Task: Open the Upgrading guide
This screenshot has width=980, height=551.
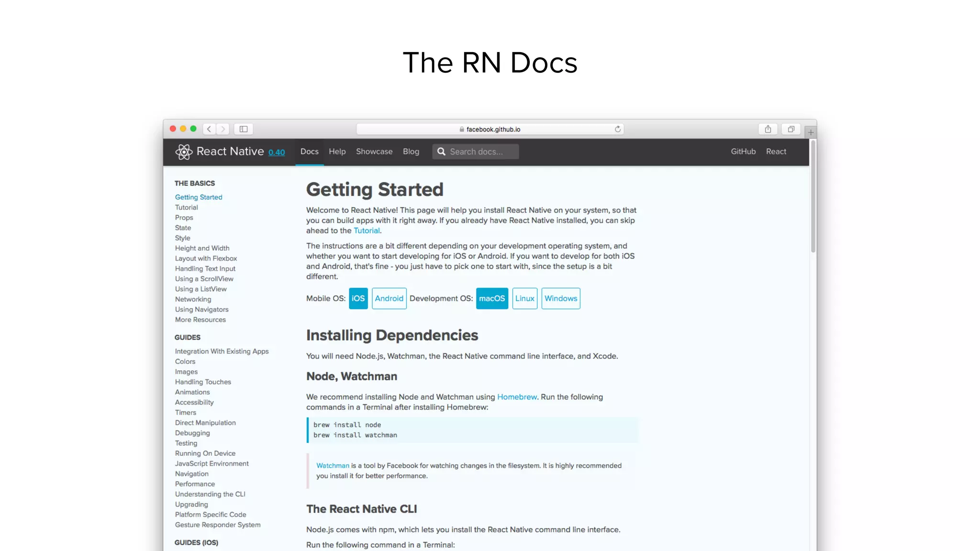Action: [x=191, y=505]
